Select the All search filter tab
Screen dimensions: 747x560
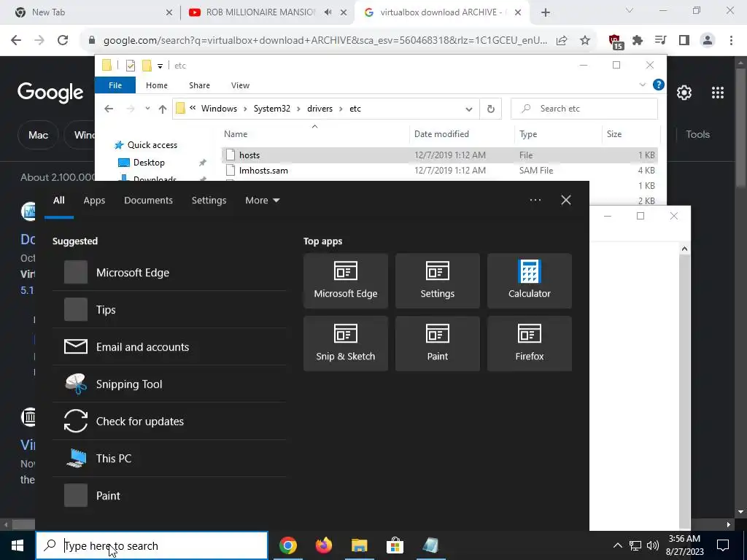click(x=58, y=200)
